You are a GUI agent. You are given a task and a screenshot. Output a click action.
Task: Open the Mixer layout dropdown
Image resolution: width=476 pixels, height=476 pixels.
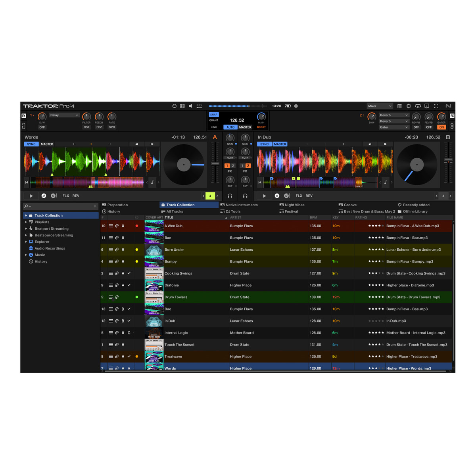point(379,106)
